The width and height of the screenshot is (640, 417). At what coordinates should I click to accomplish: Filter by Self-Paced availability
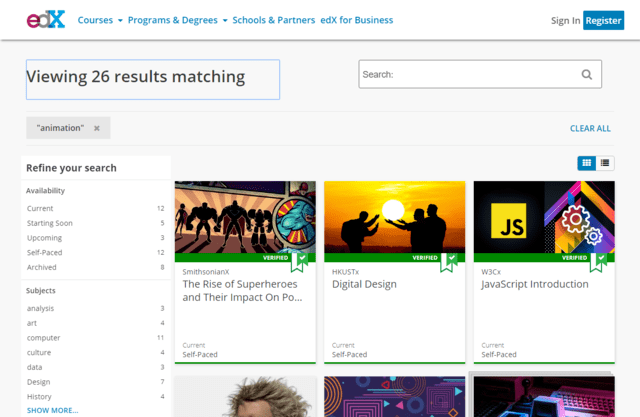click(x=96, y=253)
